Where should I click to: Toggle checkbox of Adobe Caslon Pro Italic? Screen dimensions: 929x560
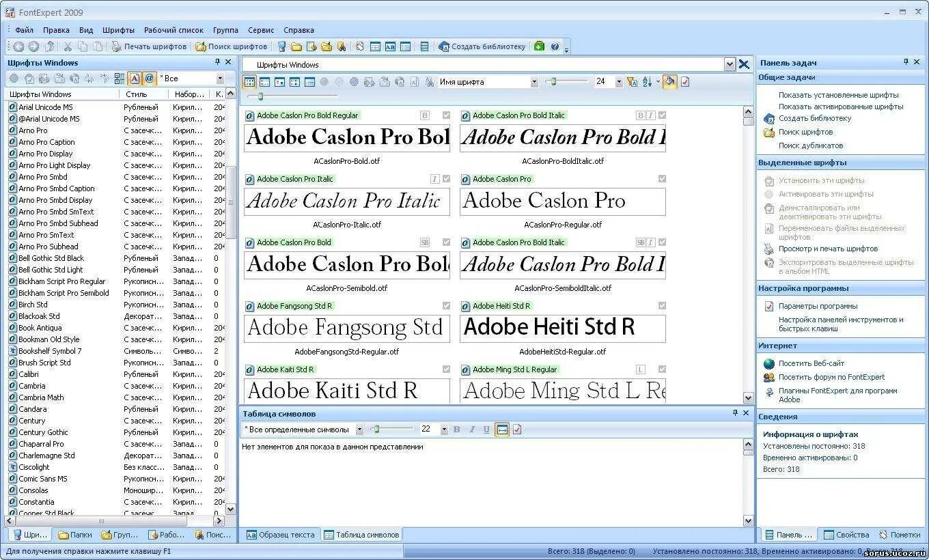click(446, 179)
